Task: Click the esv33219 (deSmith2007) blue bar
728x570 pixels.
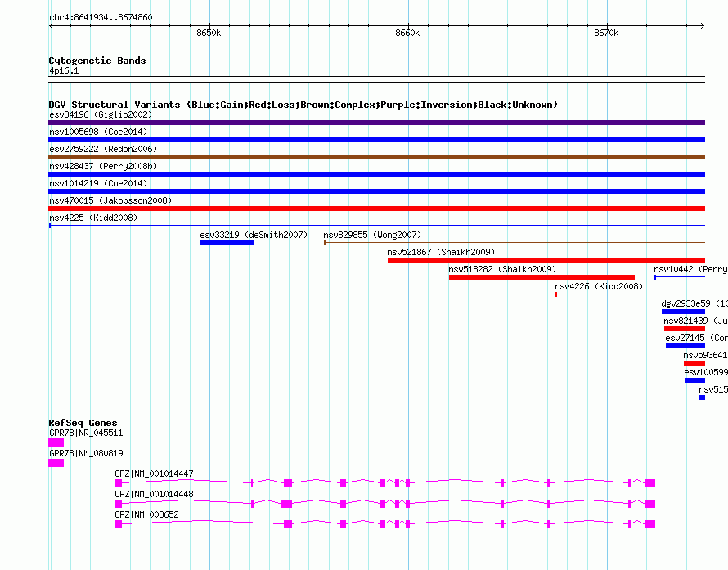Action: coord(227,243)
